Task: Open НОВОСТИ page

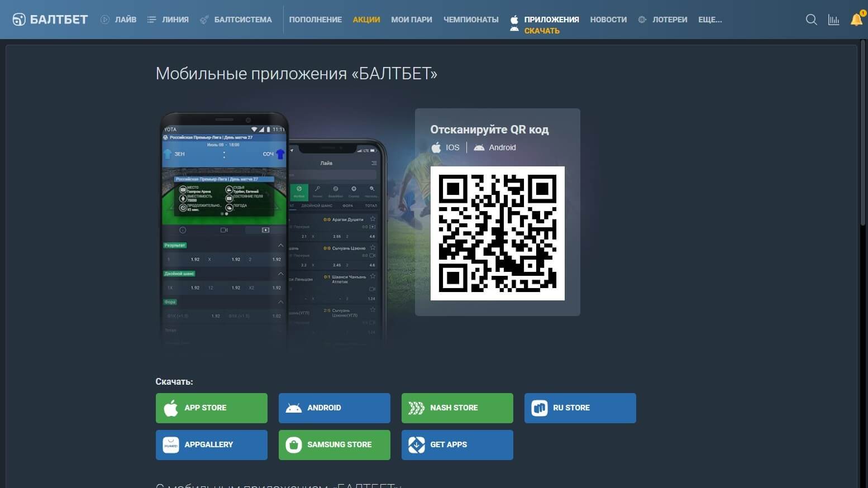Action: coord(608,20)
